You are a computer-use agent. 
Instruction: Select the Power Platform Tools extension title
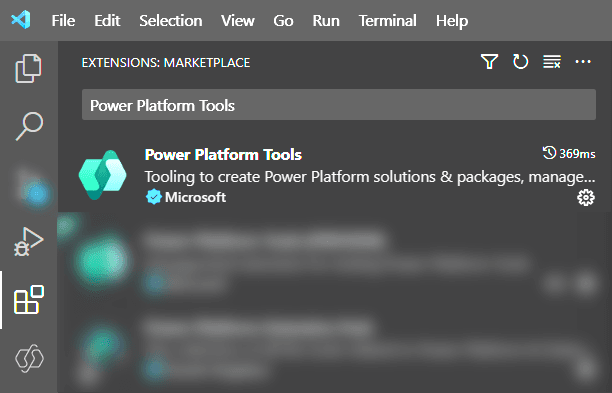223,155
